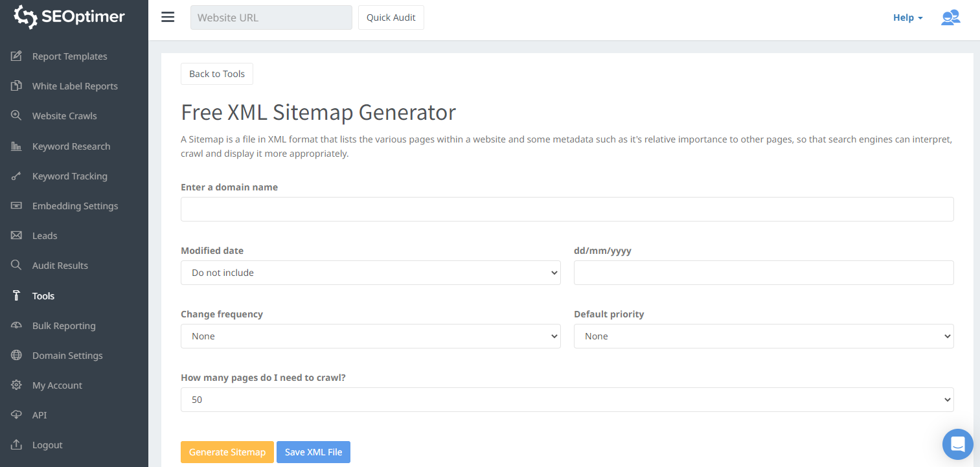Viewport: 980px width, 467px height.
Task: Click the Free XML Sitemap Generator heading
Action: [x=319, y=112]
